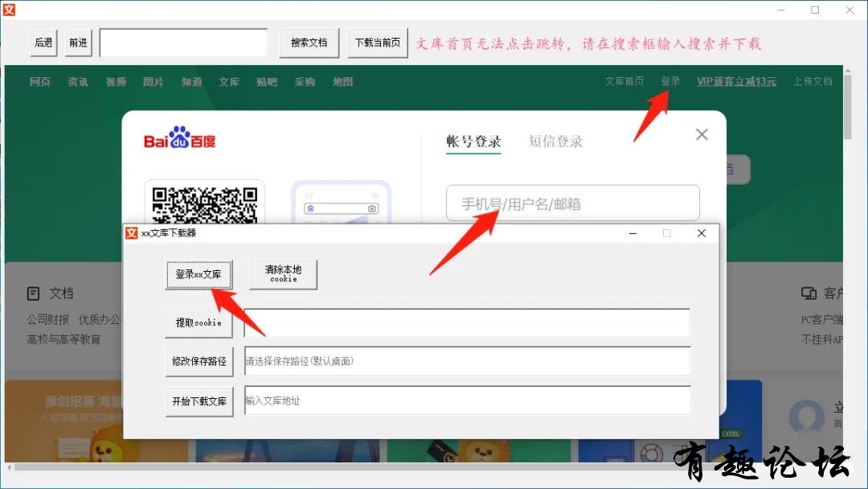Screen dimensions: 868x489
Task: Click the xx文库下载器 title bar app icon
Action: tap(131, 233)
